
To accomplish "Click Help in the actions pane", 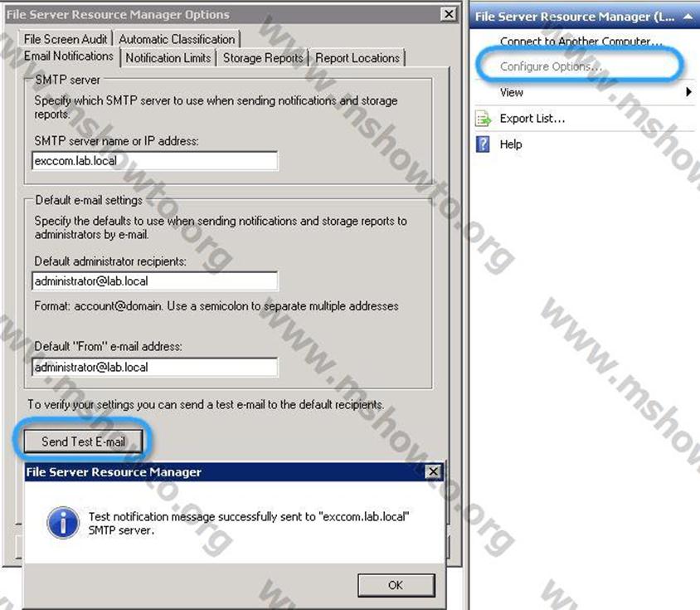I will click(511, 144).
